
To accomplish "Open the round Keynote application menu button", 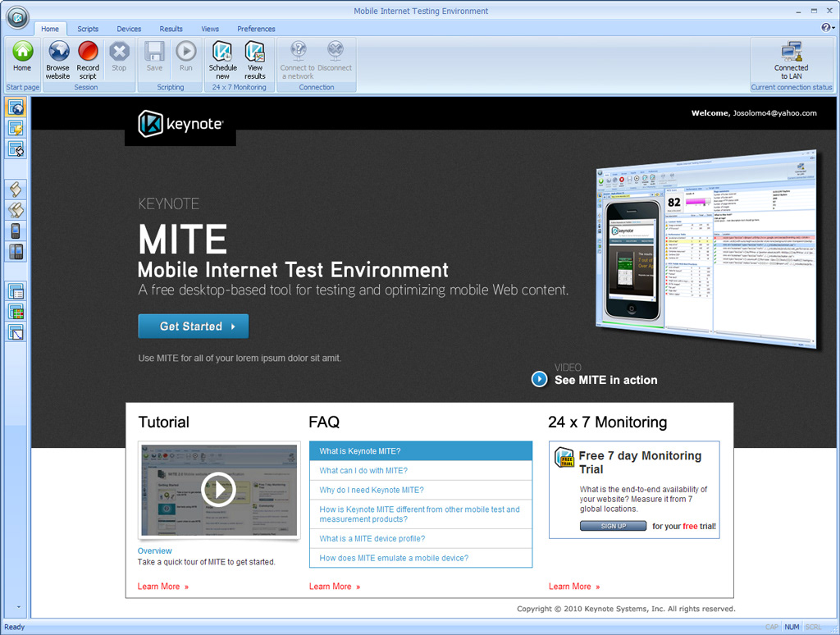I will click(x=17, y=18).
